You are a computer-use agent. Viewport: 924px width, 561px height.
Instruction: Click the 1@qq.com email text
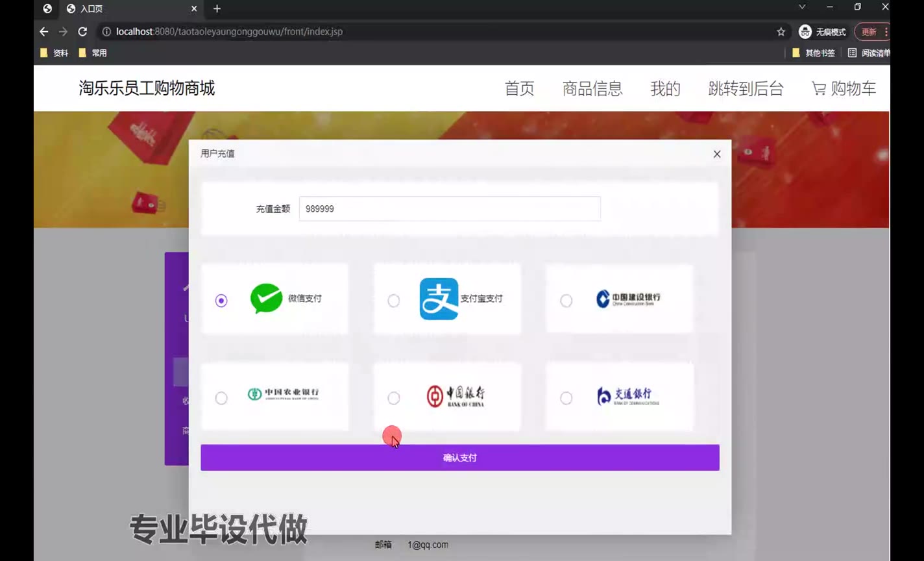pos(428,545)
